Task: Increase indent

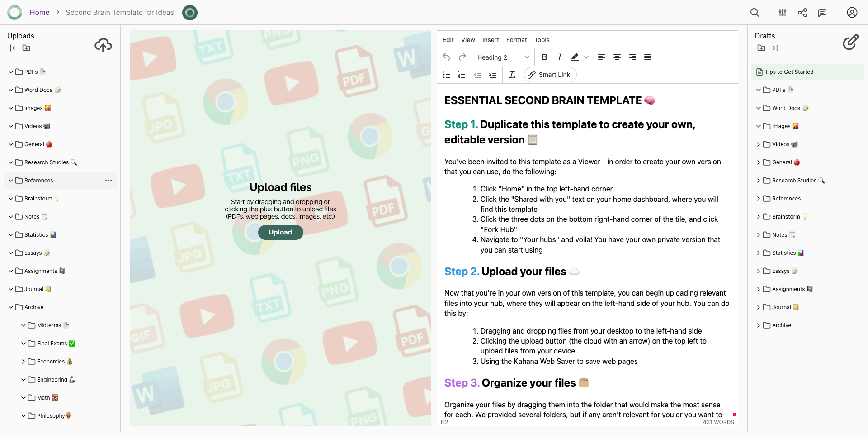Action: [x=493, y=75]
